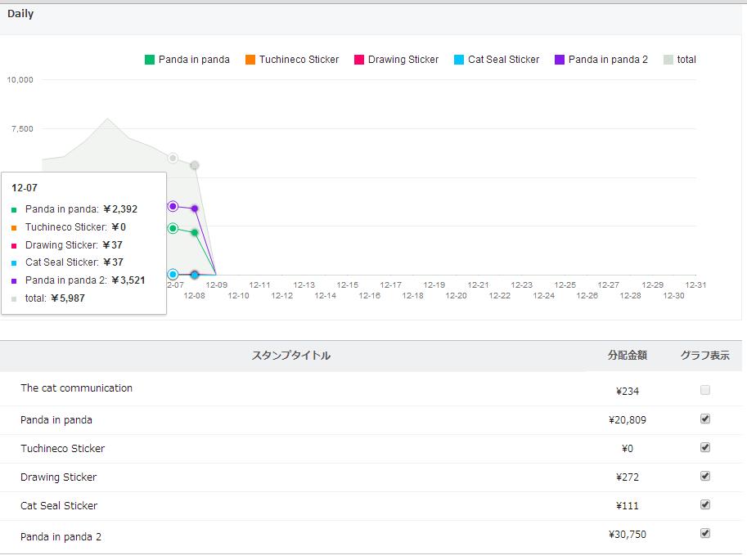Screen dimensions: 747x560
Task: Click the グラフ表示 column header
Action: coord(704,356)
